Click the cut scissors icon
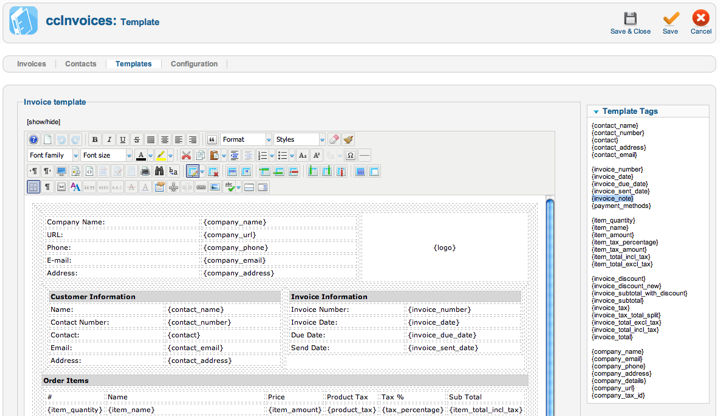This screenshot has width=720, height=416. pos(186,156)
